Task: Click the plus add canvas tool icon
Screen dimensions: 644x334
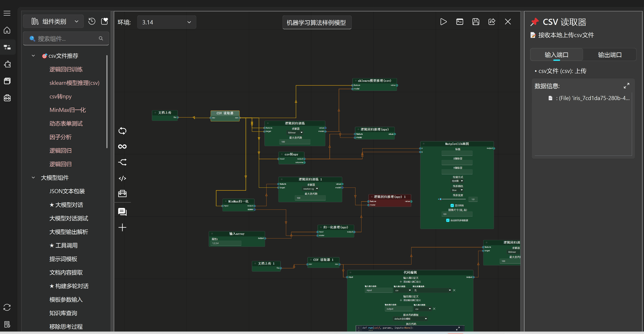Action: click(122, 228)
